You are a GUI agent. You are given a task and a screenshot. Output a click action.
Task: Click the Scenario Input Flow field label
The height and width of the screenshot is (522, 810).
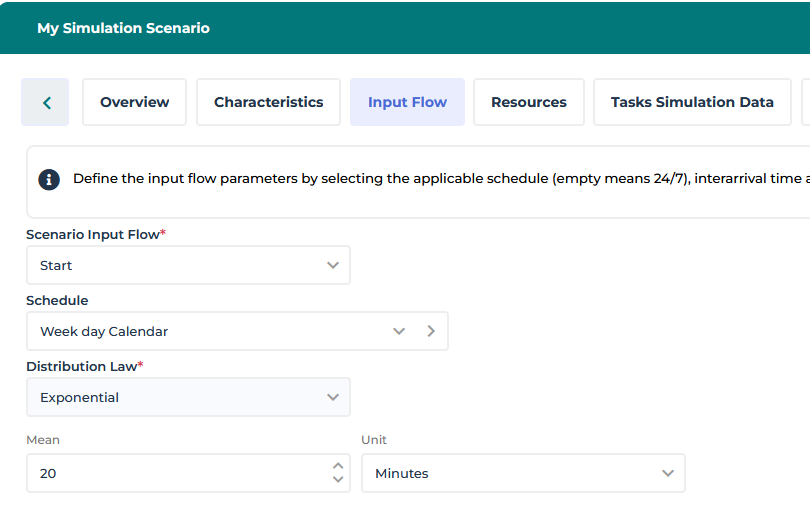pos(95,234)
